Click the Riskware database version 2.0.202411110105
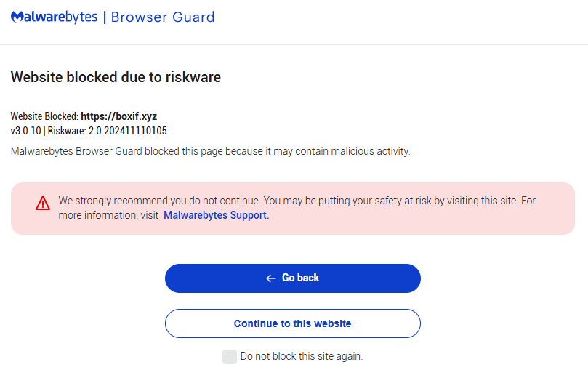The image size is (588, 386). tap(127, 131)
